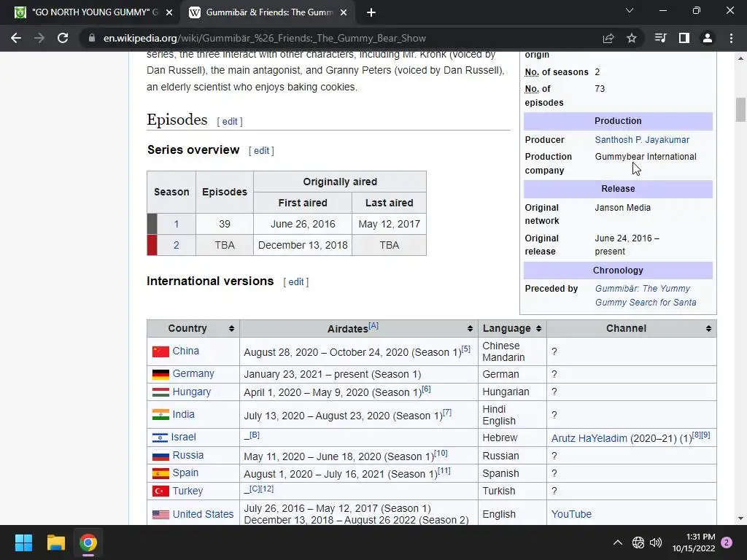Screen dimensions: 747x560
Task: Edit the International versions section
Action: click(296, 282)
